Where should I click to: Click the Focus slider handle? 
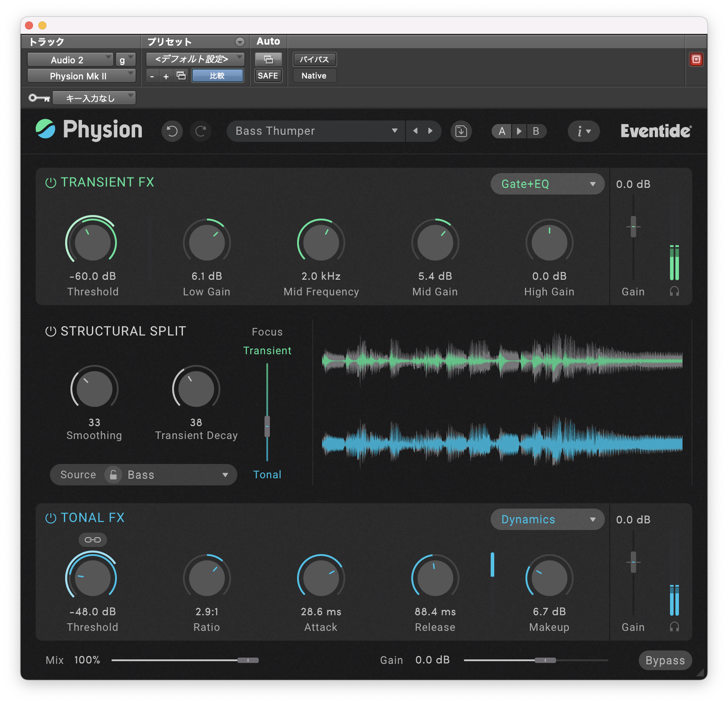tap(267, 427)
